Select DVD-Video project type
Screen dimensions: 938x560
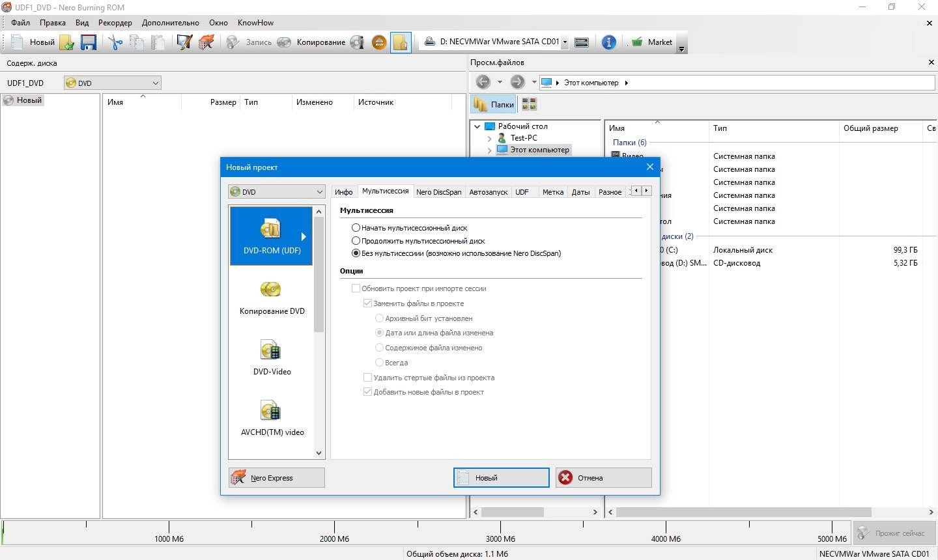pos(271,357)
